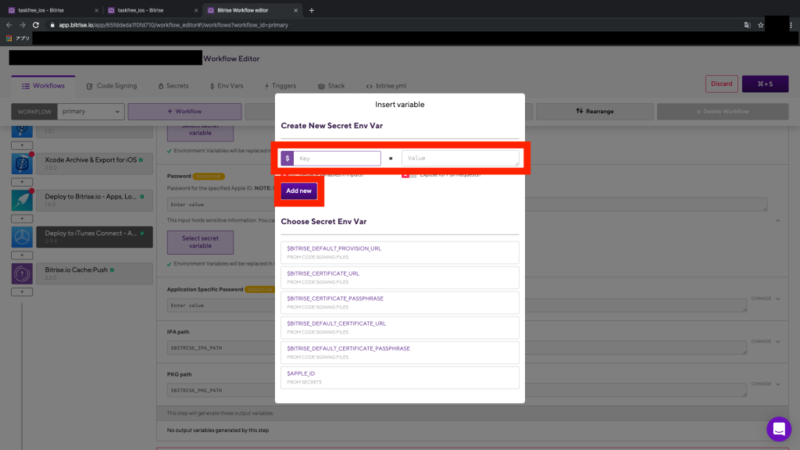Select $BITRISE_DEFAULT_CERTIFICATE_PASSPHRASE secret variable
The image size is (800, 450).
pos(399,352)
